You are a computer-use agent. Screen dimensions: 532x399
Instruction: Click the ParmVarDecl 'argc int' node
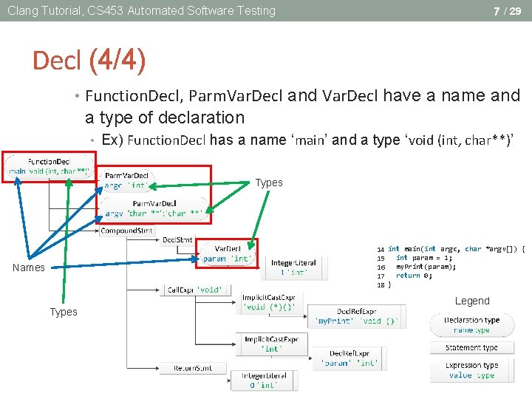tap(126, 180)
